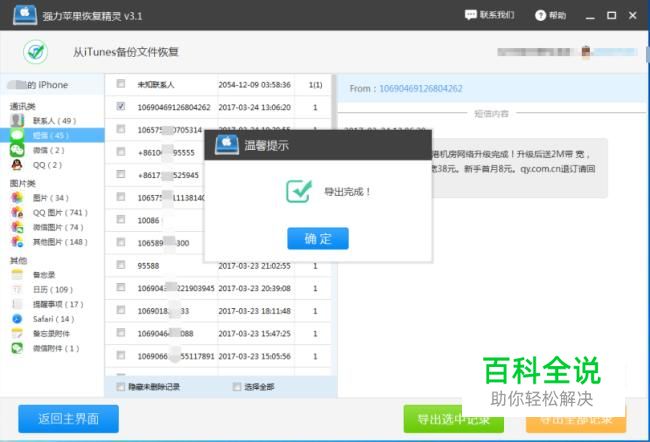Image resolution: width=650 pixels, height=442 pixels.
Task: Open QQ 图片 (741) category
Action: [x=60, y=212]
